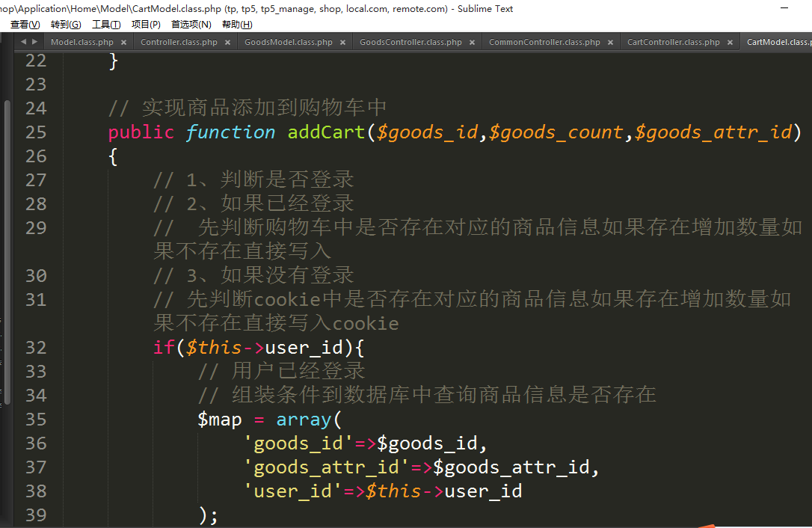Image resolution: width=812 pixels, height=528 pixels.
Task: Switch to the GoodsModel.class.php tab
Action: point(288,43)
